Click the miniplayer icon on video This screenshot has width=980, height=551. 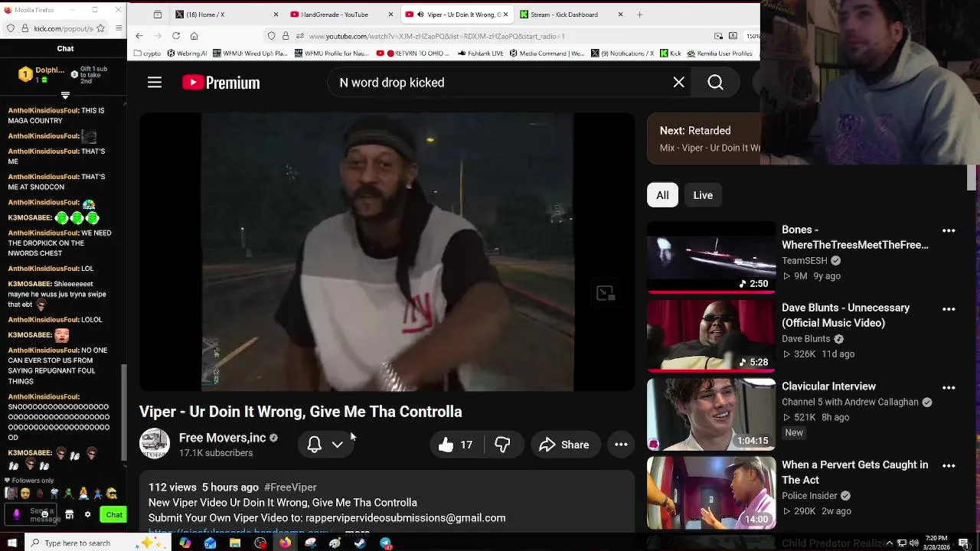605,293
